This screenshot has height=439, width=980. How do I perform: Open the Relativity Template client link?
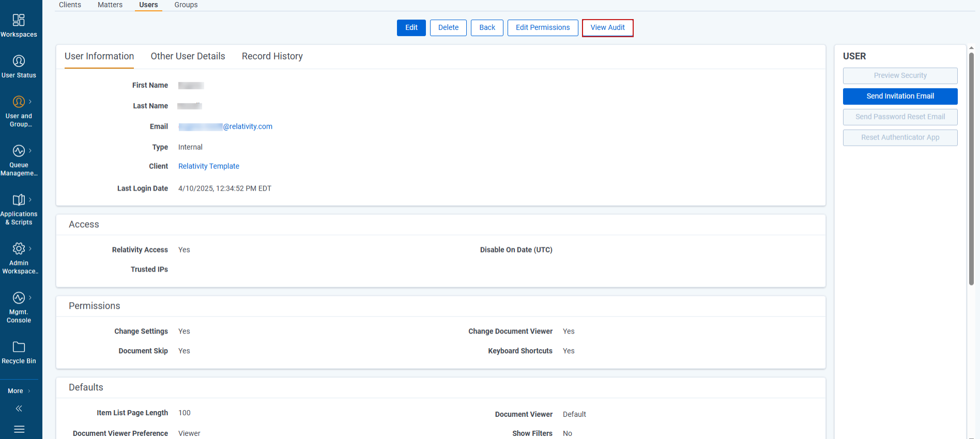(208, 166)
